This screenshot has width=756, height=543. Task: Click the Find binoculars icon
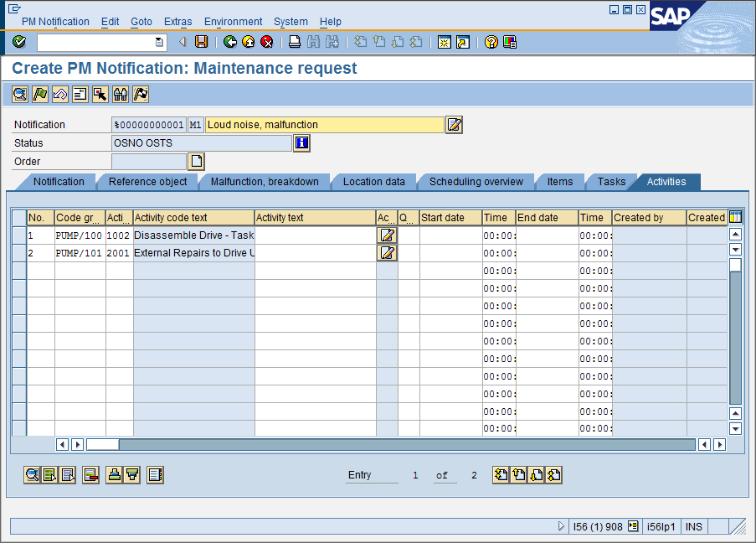[x=313, y=42]
